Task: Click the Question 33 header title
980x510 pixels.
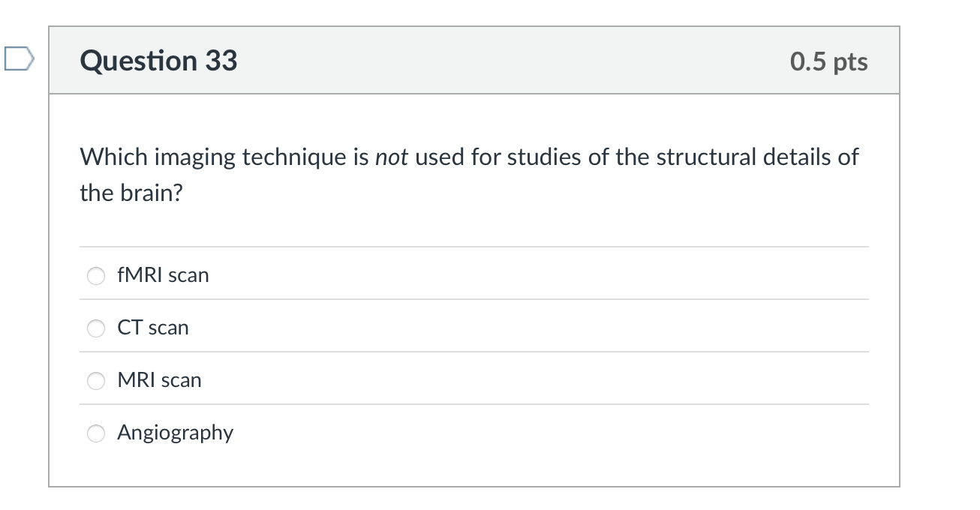Action: pos(158,61)
